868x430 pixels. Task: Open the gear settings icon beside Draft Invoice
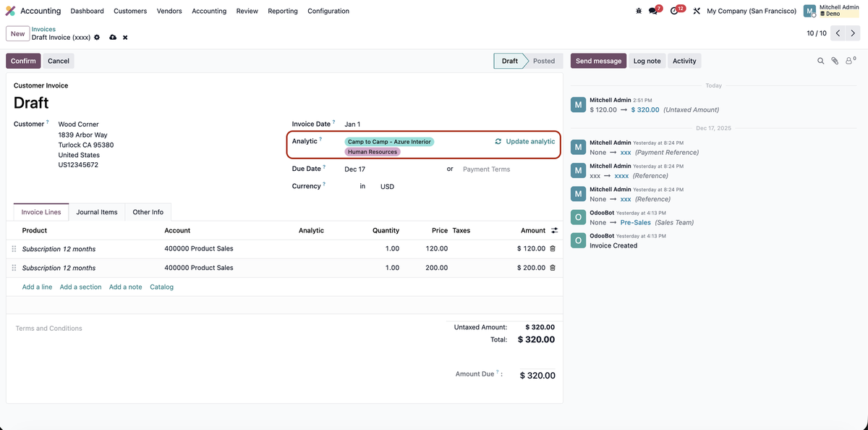(96, 37)
